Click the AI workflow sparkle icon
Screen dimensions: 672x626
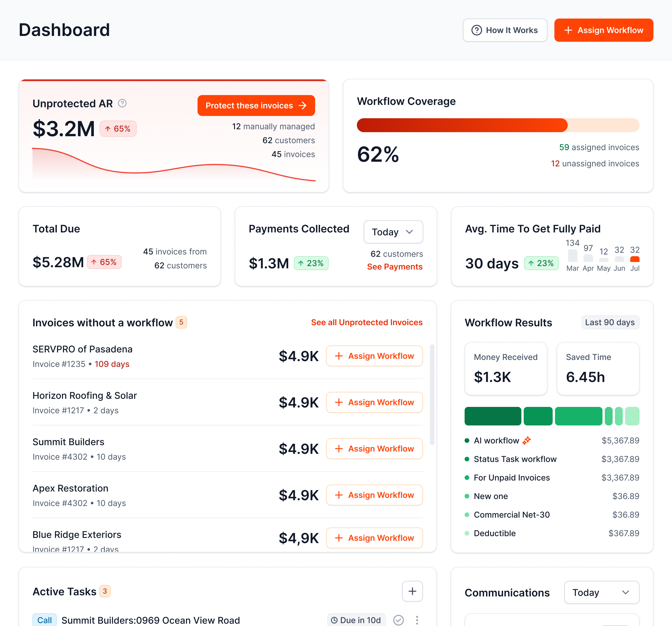(x=527, y=440)
